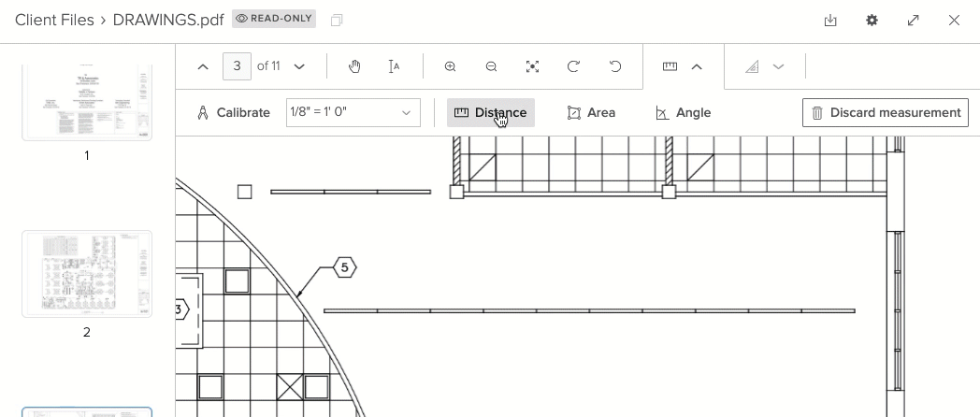Click the hexagon callout labeled 5
980x417 pixels.
pos(345,267)
